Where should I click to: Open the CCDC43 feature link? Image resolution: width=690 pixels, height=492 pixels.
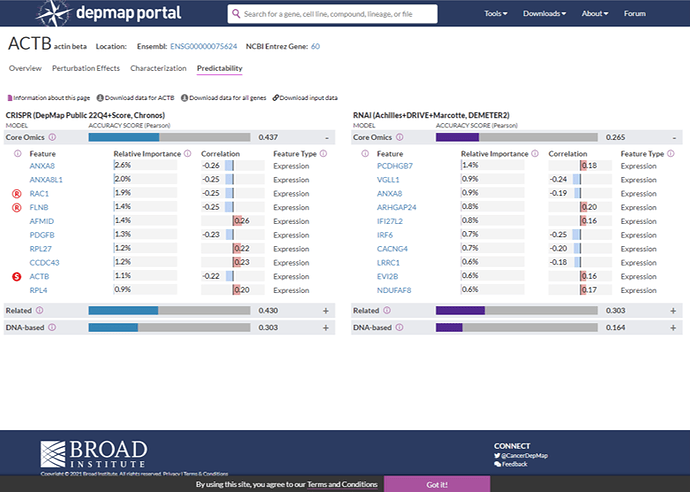44,263
